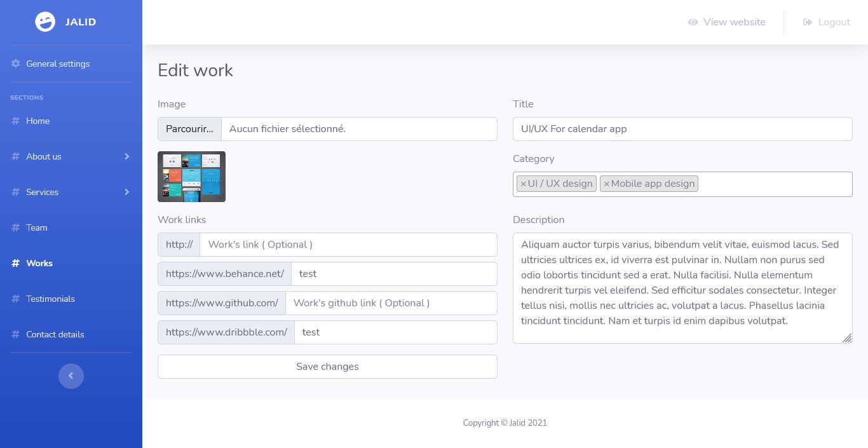Remove the Mobile app design tag

click(606, 184)
